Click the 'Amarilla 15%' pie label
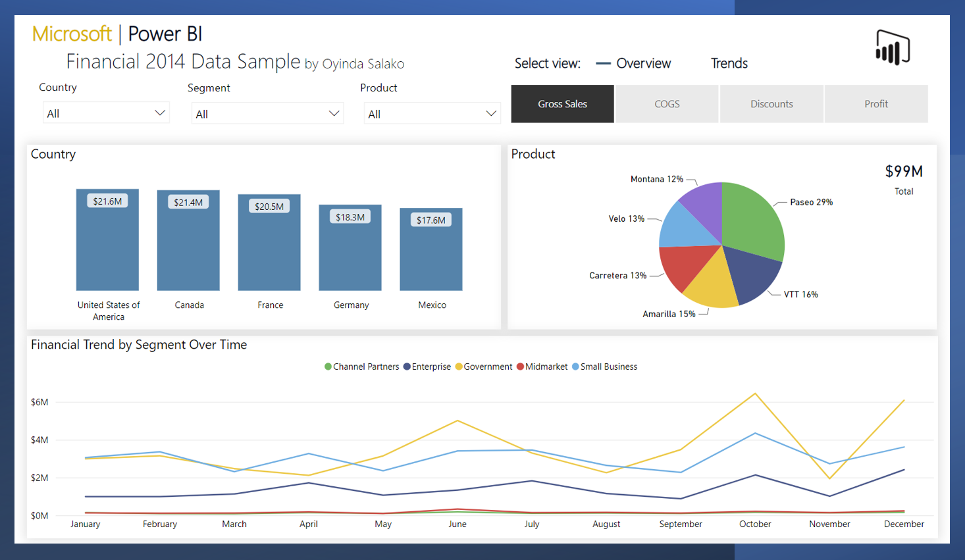This screenshot has width=965, height=560. pyautogui.click(x=669, y=314)
